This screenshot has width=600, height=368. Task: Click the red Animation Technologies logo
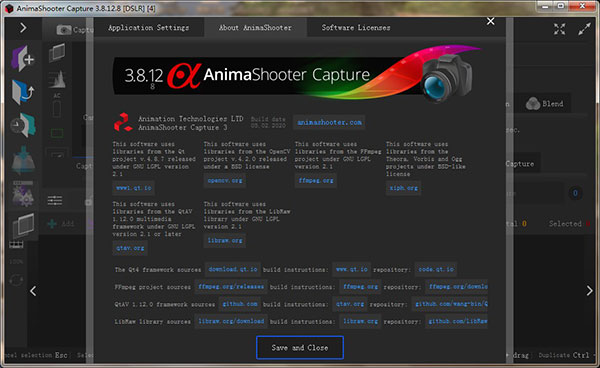click(x=123, y=122)
